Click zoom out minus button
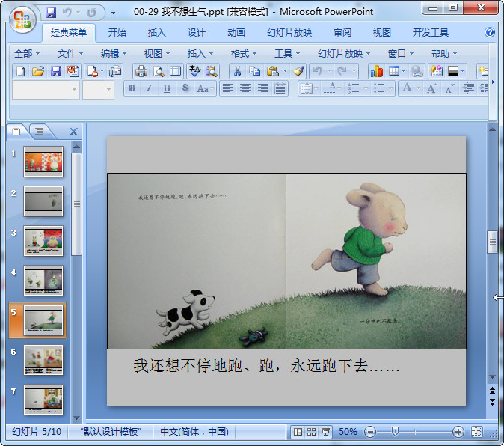This screenshot has width=504, height=446. (370, 432)
